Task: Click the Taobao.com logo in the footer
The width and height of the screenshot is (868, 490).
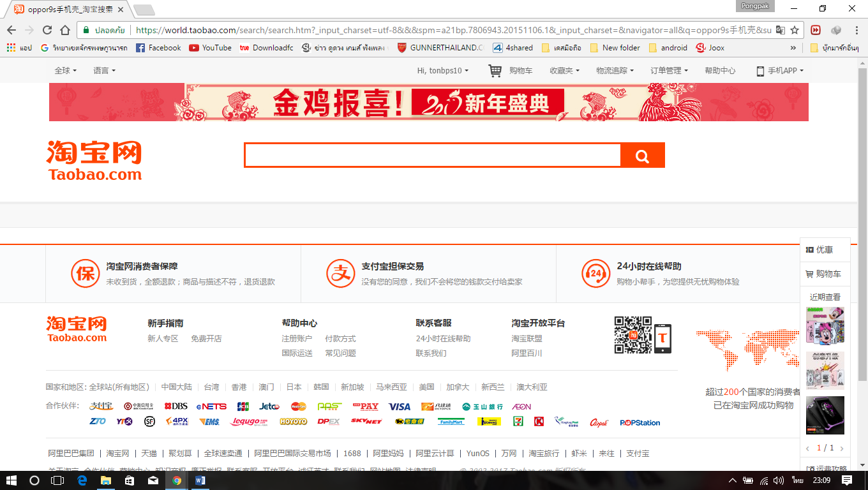Action: [x=77, y=329]
